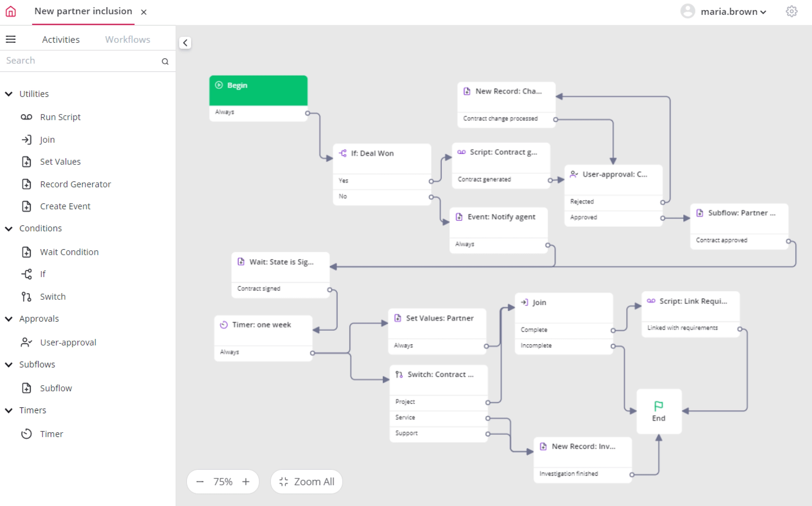Viewport: 812px width, 506px height.
Task: Click the Zoom All button
Action: pyautogui.click(x=306, y=481)
